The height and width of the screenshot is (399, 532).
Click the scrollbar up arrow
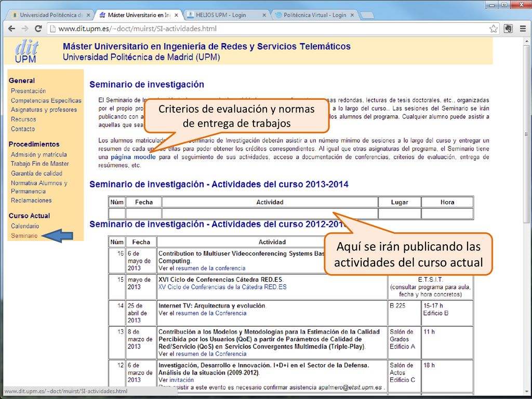tap(527, 41)
